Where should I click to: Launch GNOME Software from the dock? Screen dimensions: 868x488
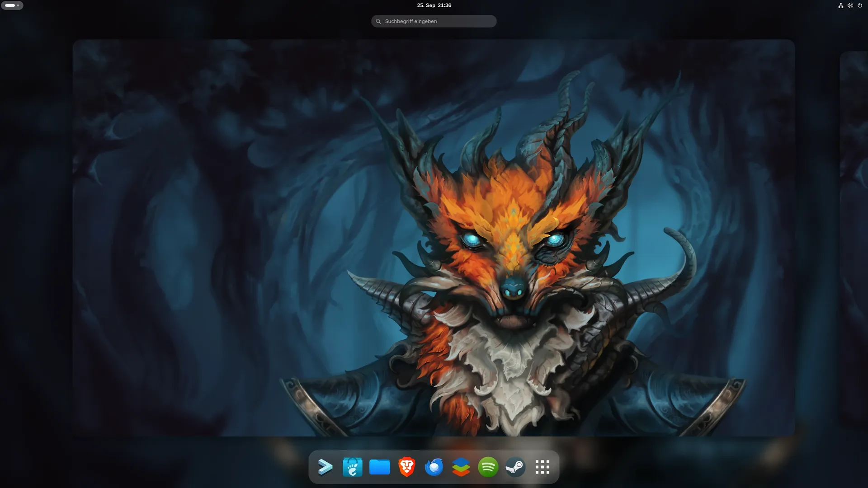352,467
